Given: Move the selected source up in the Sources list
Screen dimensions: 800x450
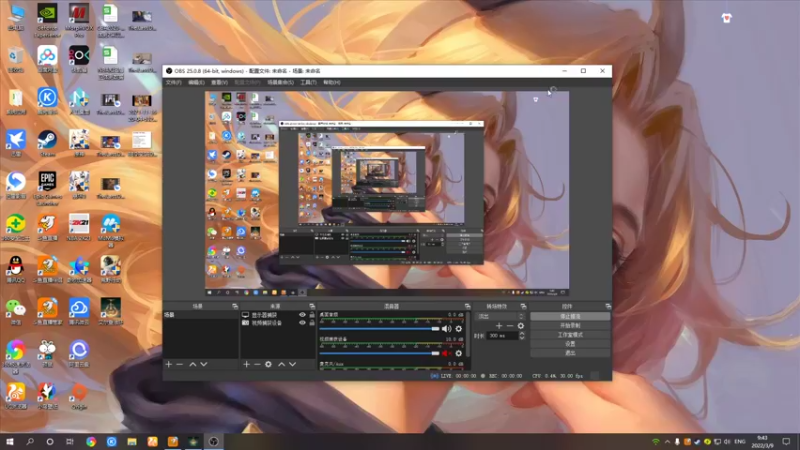Looking at the screenshot, I should [282, 364].
